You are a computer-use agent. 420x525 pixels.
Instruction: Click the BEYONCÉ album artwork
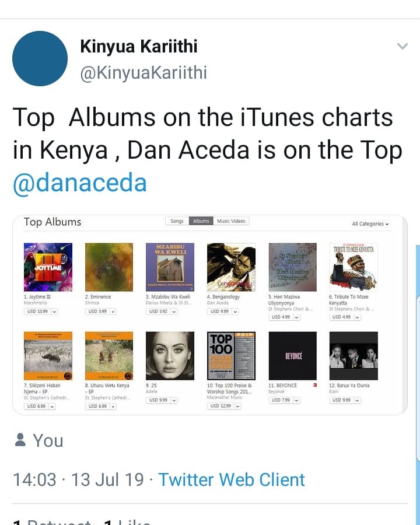292,356
